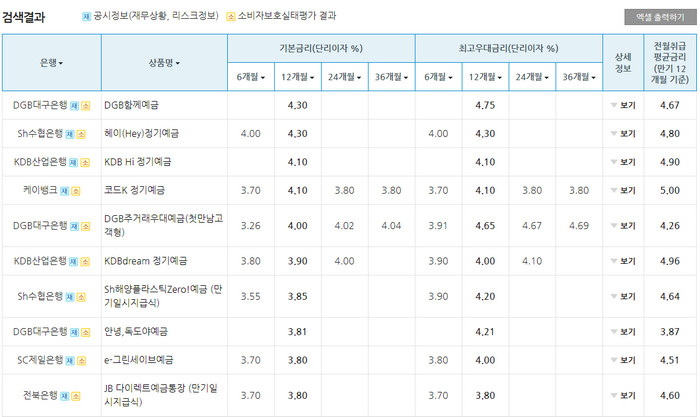Screen dimensions: 700x417
Task: Open yellow 소 consumer icon for DGB함께예금 row
Action: tap(85, 106)
